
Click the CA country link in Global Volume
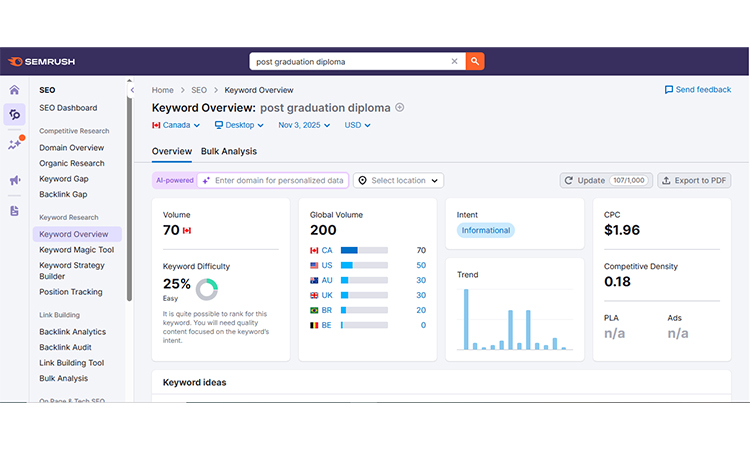pos(327,250)
